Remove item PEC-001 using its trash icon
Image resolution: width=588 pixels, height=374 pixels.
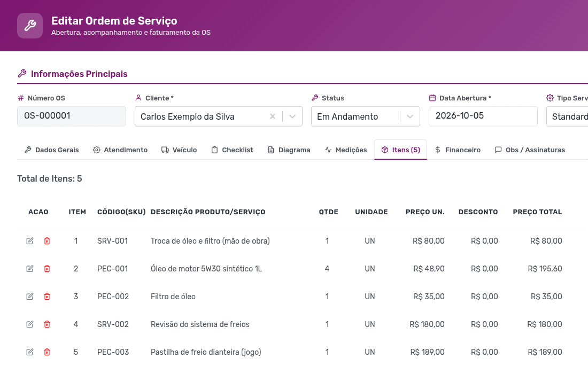pyautogui.click(x=47, y=269)
